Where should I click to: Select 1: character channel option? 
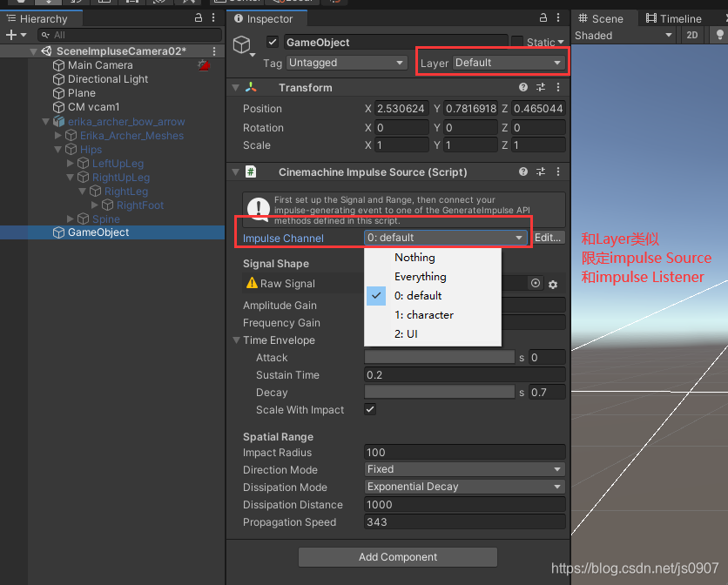pos(433,315)
